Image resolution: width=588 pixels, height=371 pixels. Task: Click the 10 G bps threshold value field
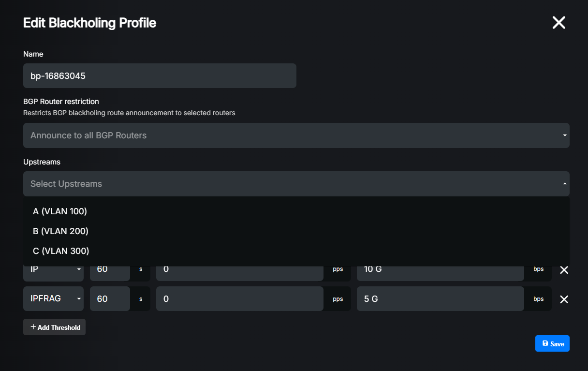point(440,269)
